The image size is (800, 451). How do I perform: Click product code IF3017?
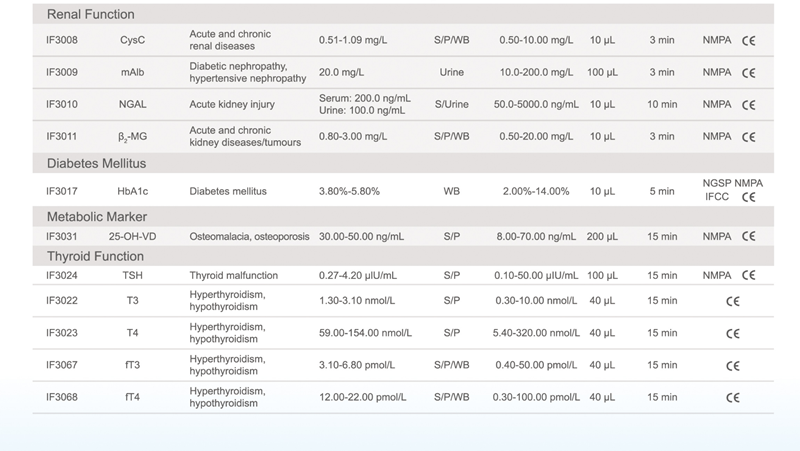point(62,190)
